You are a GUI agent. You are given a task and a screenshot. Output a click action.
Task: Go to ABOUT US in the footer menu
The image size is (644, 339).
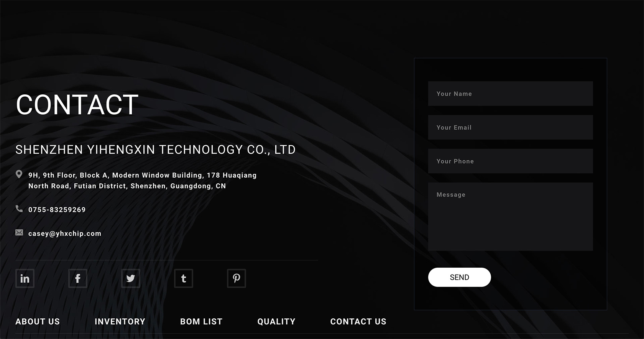[x=38, y=322]
